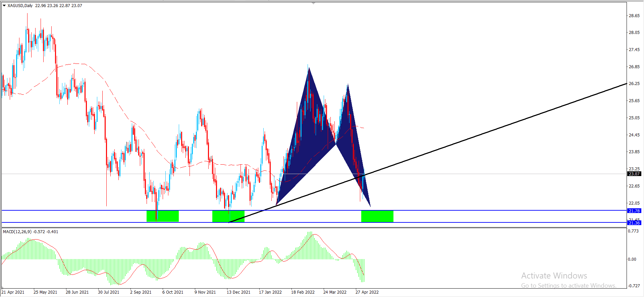This screenshot has width=644, height=297.
Task: Click the 21.78 blue price label
Action: pyautogui.click(x=634, y=211)
